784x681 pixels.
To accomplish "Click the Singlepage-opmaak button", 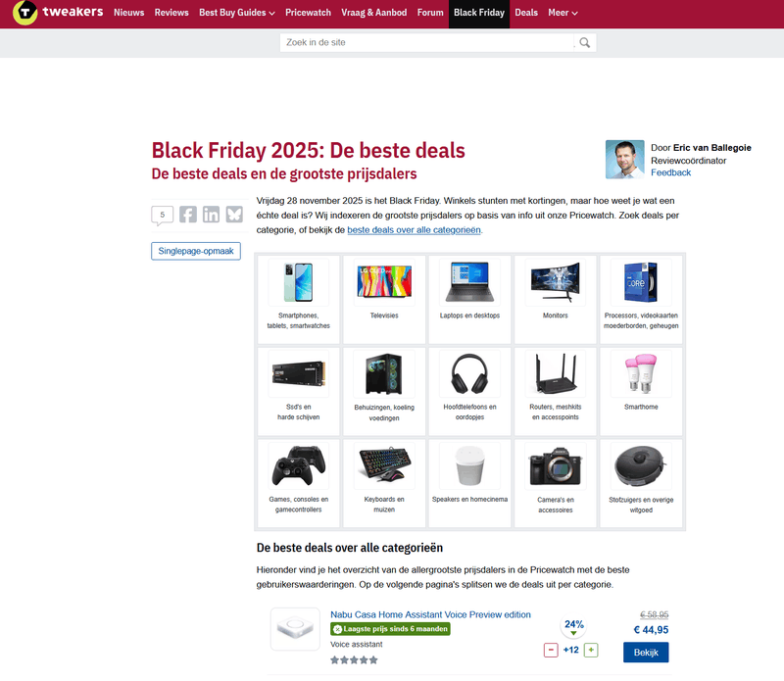I will pyautogui.click(x=196, y=252).
